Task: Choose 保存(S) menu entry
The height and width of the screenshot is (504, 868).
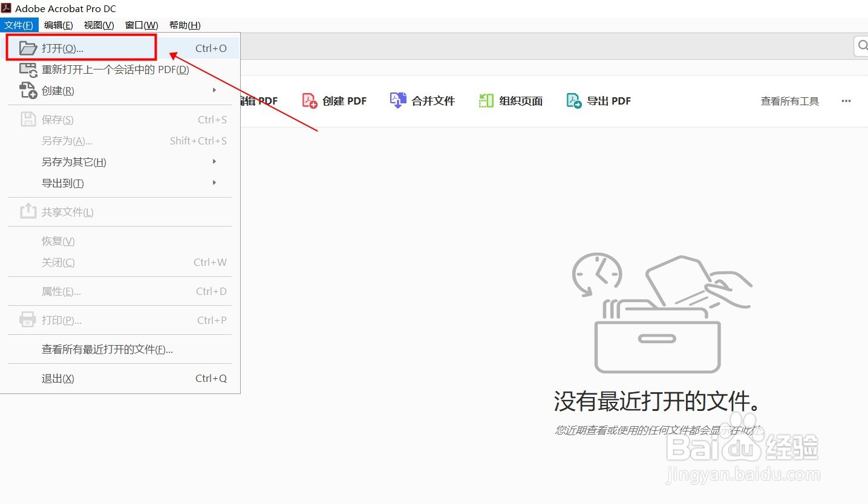Action: coord(120,120)
